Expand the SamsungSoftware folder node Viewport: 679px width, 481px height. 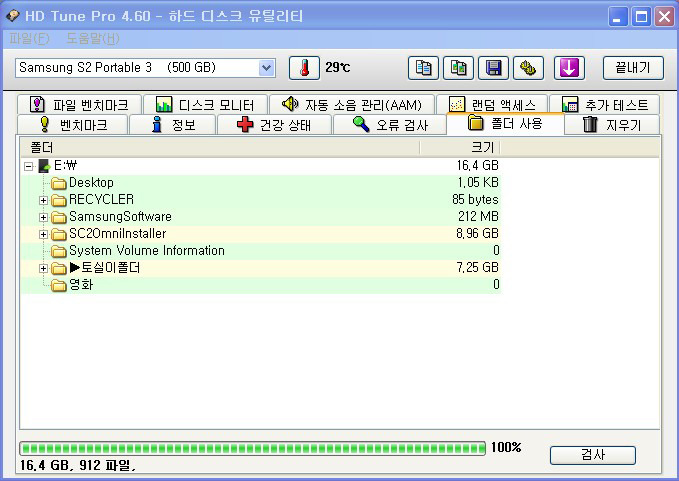pyautogui.click(x=43, y=217)
